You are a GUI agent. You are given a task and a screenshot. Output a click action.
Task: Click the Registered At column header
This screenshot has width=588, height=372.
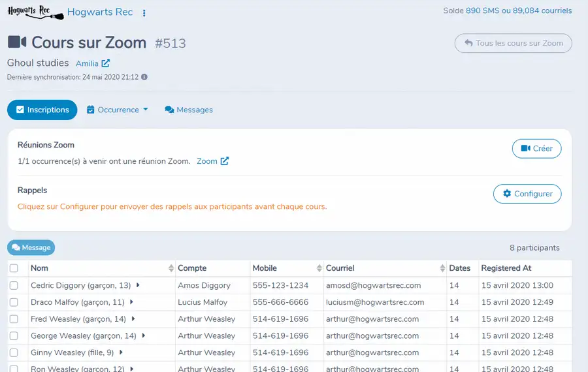tap(506, 268)
